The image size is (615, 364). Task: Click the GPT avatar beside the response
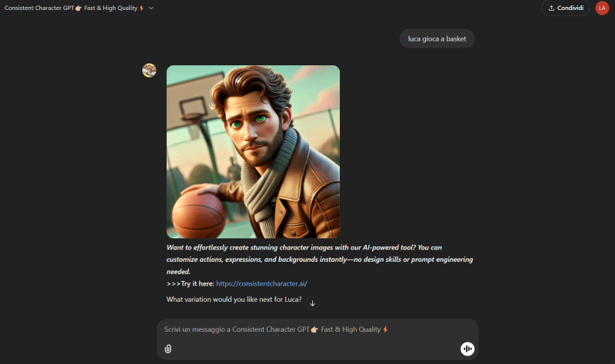(x=149, y=71)
